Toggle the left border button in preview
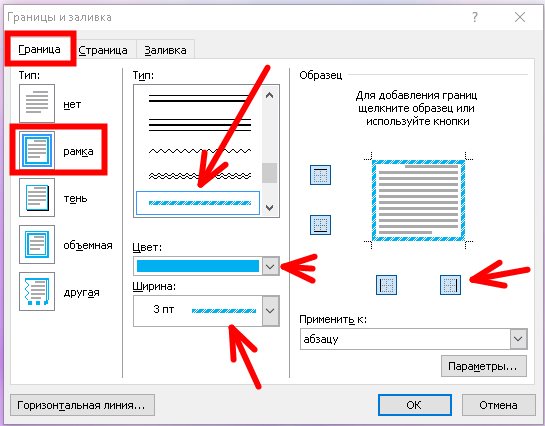The width and height of the screenshot is (545, 426). click(x=386, y=285)
